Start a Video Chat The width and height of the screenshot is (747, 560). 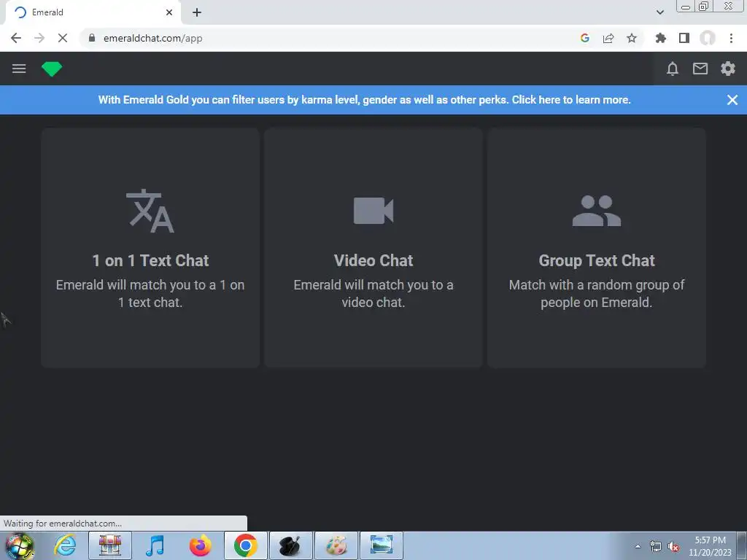coord(373,248)
